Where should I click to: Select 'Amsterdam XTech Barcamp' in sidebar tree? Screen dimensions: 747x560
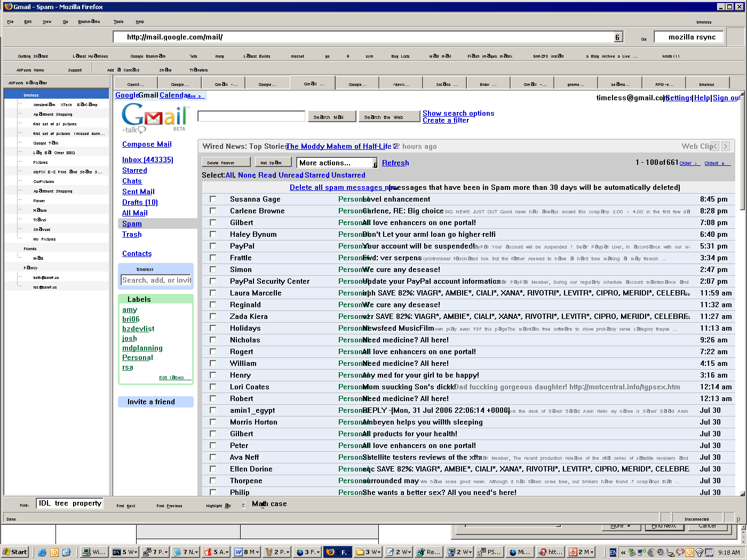pyautogui.click(x=65, y=105)
